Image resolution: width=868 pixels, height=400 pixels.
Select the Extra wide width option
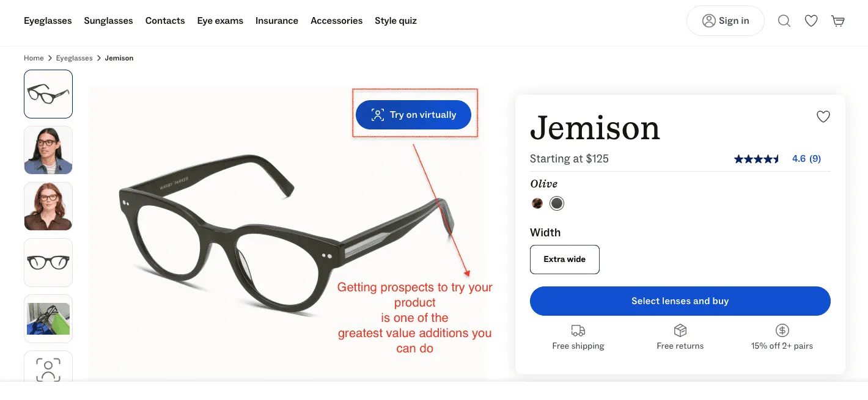click(564, 259)
